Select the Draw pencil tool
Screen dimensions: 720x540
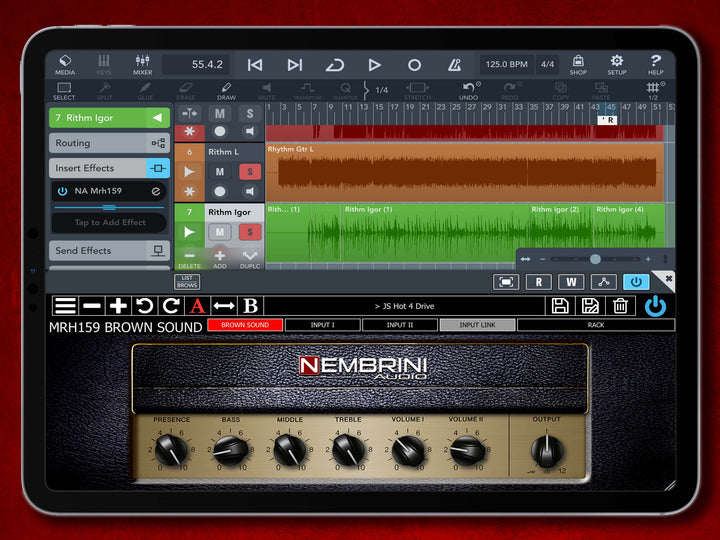[226, 91]
